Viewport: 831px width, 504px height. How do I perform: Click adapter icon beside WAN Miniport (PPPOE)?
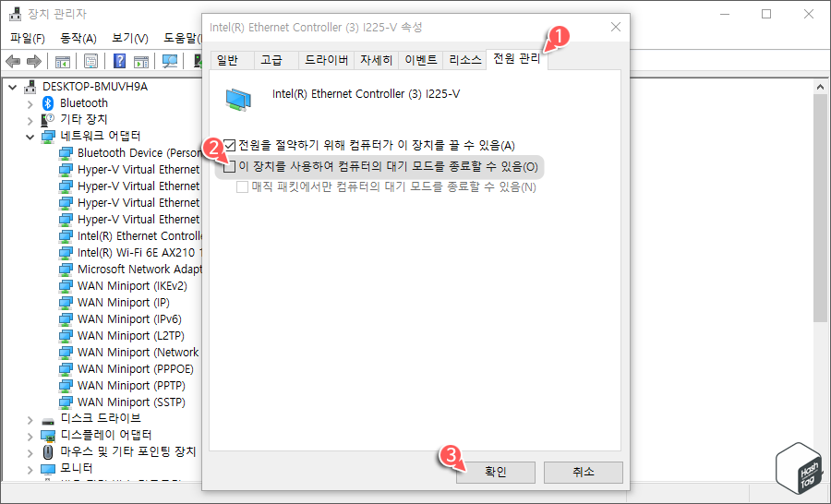66,369
